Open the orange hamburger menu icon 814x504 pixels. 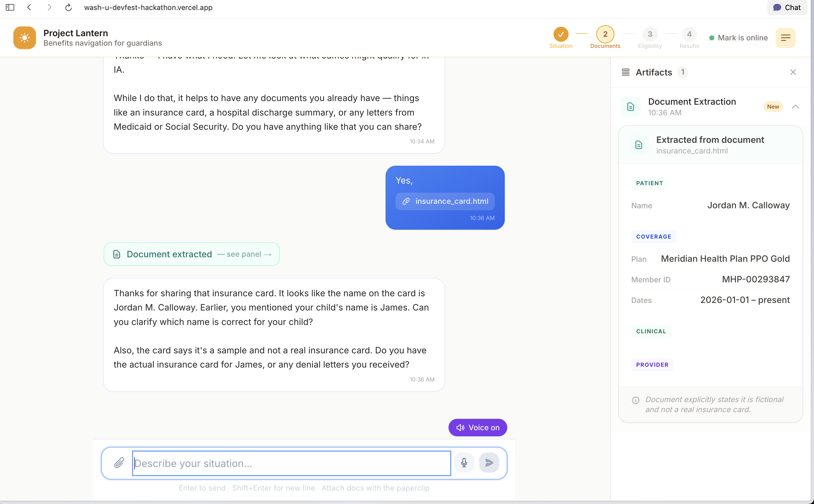point(785,38)
